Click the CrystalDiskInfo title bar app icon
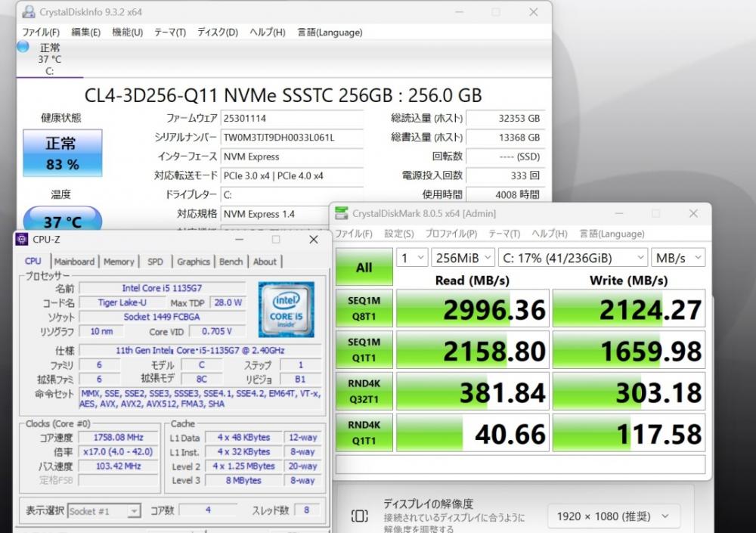 pyautogui.click(x=29, y=11)
